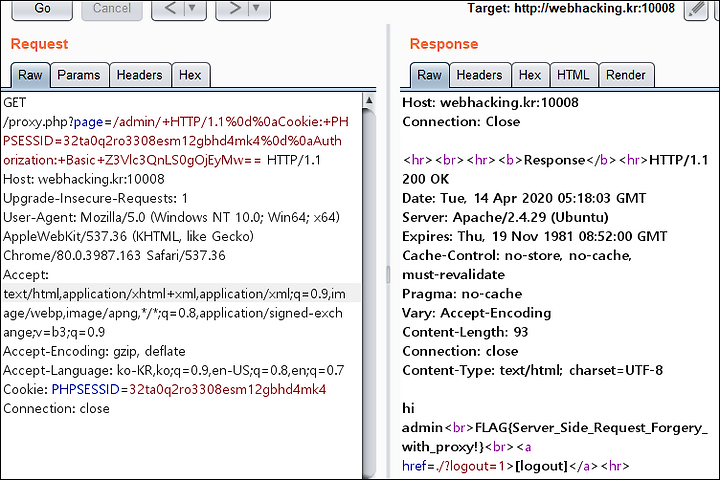Switch to the Request Headers tab
The image size is (720, 480).
tap(140, 75)
